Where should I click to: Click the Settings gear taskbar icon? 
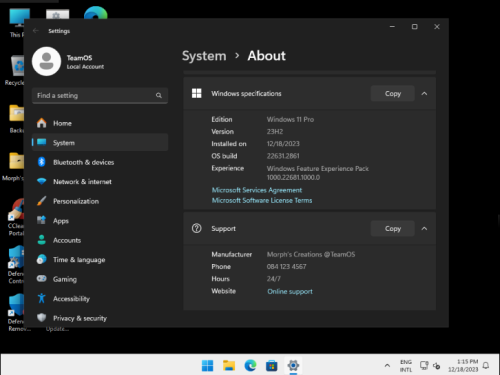[293, 366]
